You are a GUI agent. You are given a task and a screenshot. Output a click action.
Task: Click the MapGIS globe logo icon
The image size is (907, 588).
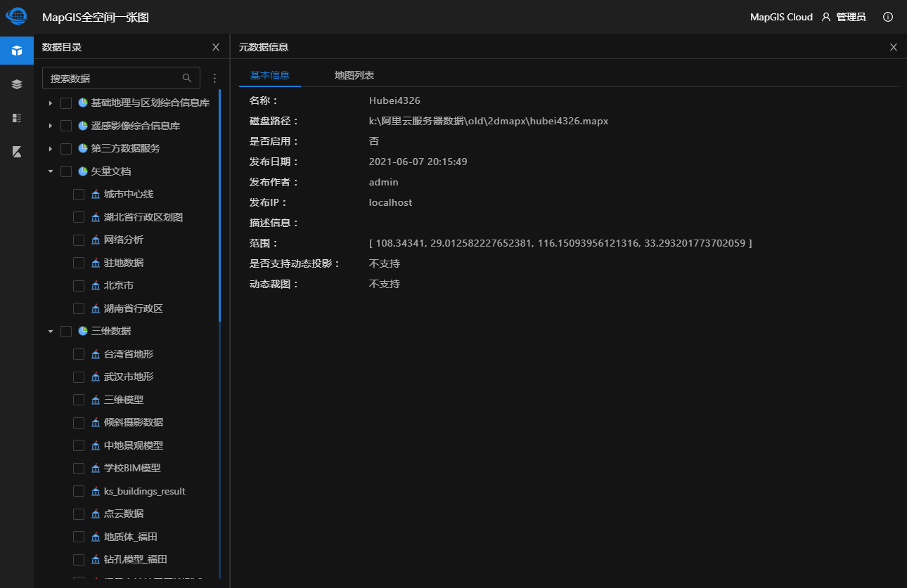coord(16,16)
